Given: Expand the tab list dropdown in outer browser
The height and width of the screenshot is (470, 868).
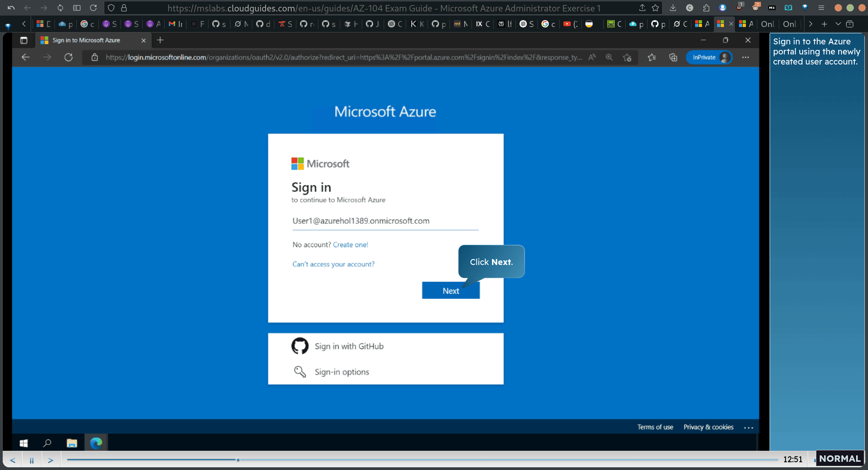Looking at the screenshot, I should 838,24.
